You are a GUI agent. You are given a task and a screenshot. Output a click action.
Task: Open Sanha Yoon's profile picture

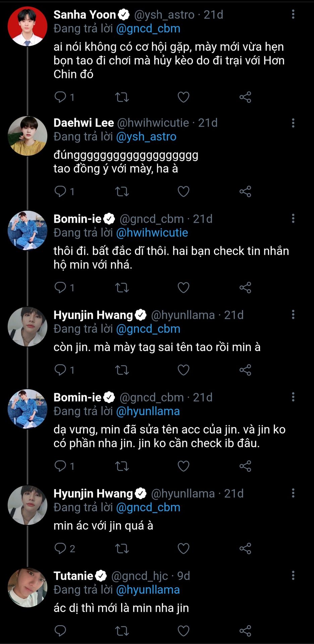tap(28, 26)
